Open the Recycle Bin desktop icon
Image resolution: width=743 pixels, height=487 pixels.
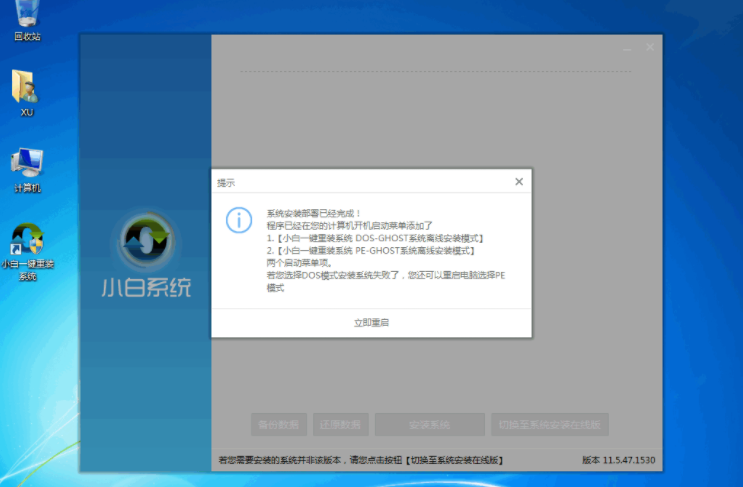tap(27, 19)
